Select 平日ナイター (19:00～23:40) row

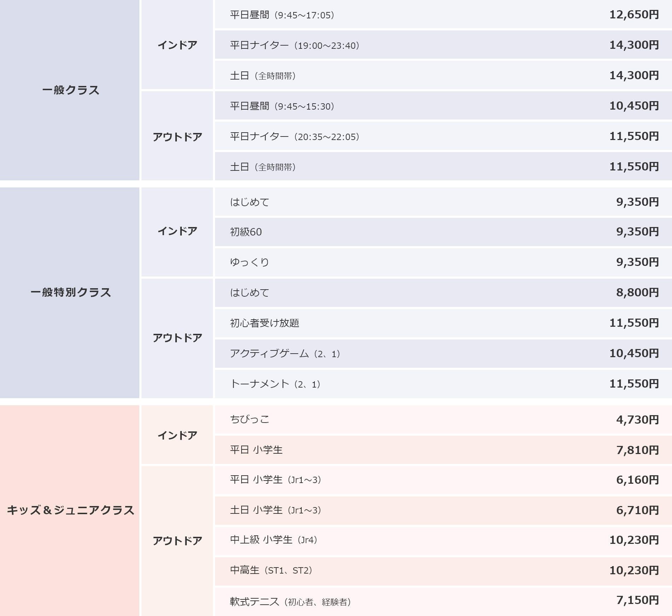click(295, 45)
